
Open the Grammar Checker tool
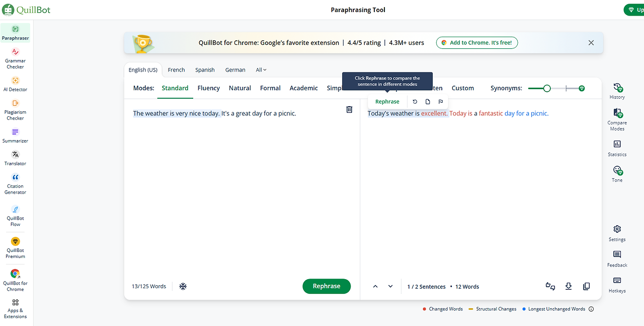(x=15, y=58)
